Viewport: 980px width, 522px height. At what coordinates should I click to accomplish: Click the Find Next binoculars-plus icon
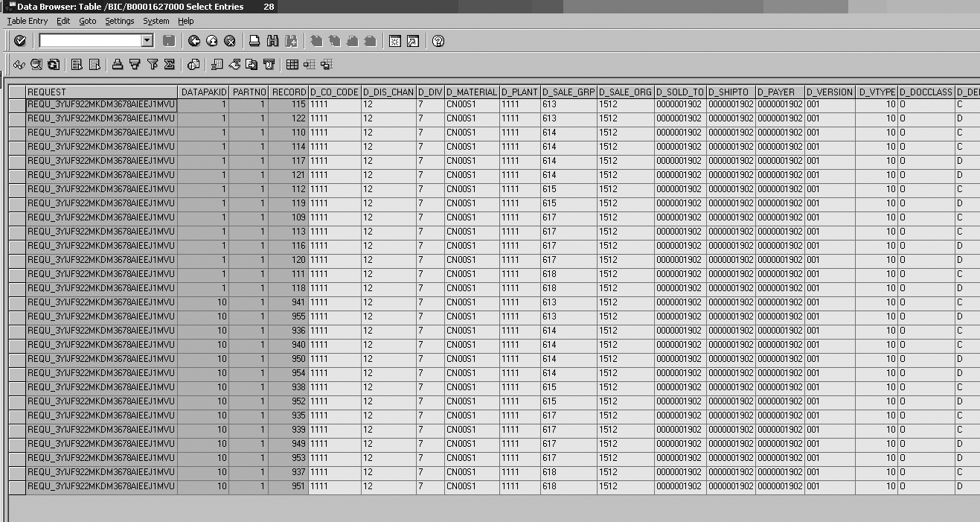click(291, 41)
